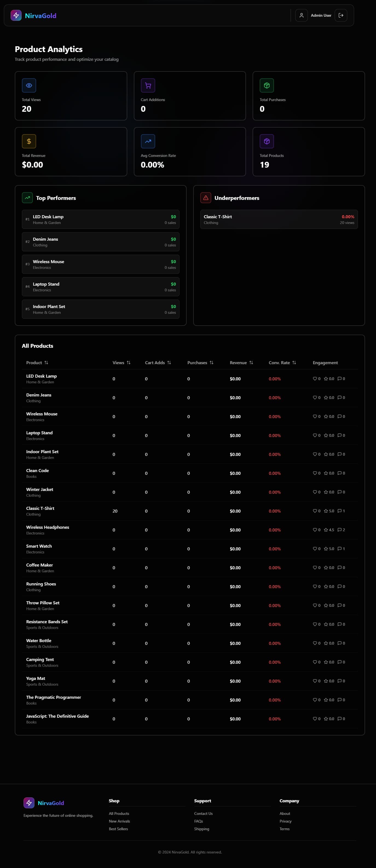Click the star rating icon for Wireless Headphones

[326, 530]
